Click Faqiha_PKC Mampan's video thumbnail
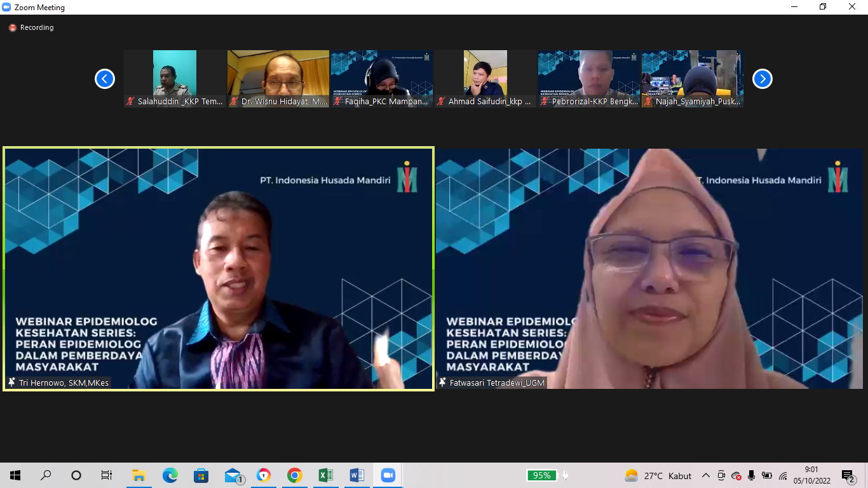 [382, 79]
